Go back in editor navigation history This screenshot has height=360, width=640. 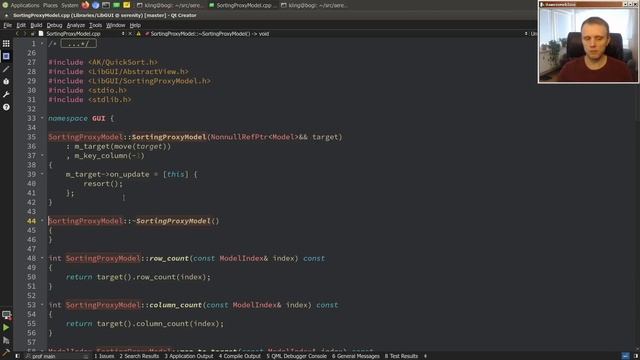(x=17, y=34)
